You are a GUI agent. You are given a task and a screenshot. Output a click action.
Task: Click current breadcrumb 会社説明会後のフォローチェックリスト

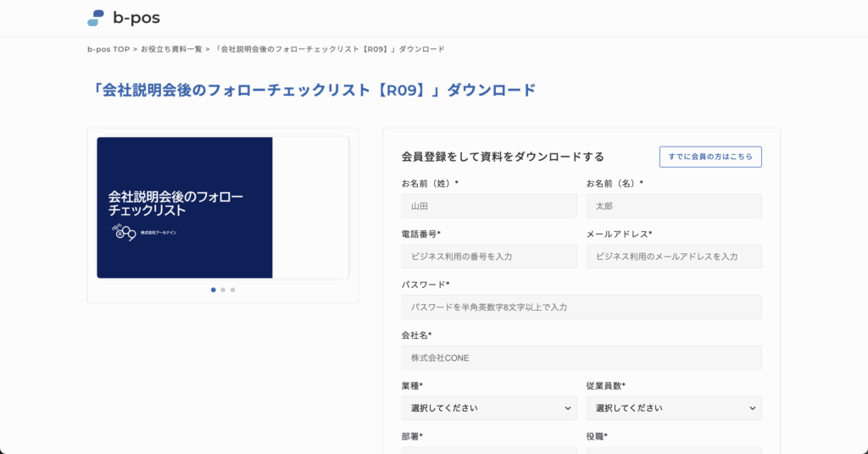coord(329,49)
